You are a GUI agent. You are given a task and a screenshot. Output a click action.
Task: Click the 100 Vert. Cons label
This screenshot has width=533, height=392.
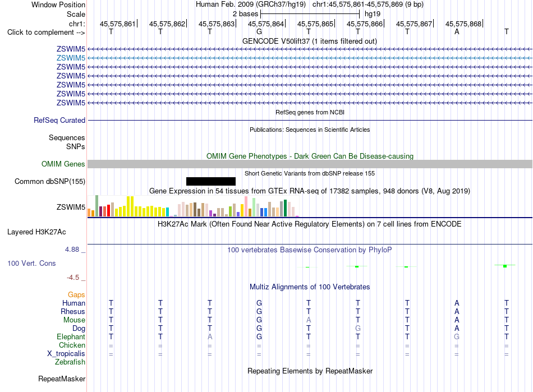(x=31, y=263)
